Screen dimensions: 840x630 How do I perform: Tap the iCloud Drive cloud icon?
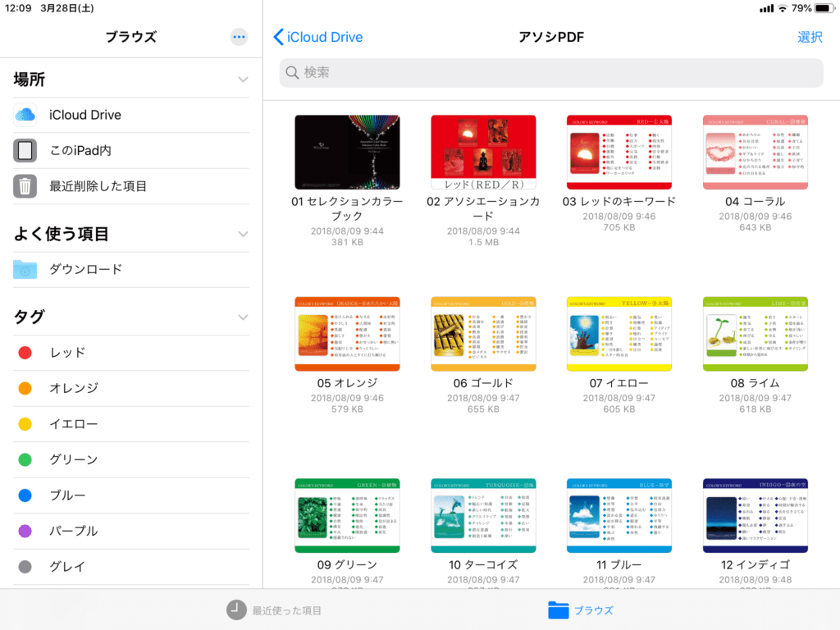coord(25,115)
